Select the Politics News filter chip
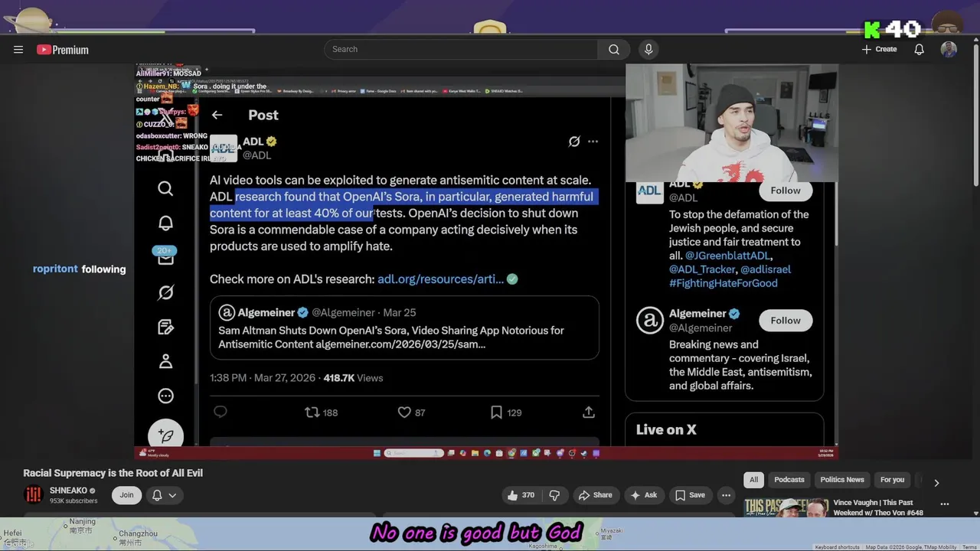Viewport: 980px width, 551px height. [x=842, y=480]
